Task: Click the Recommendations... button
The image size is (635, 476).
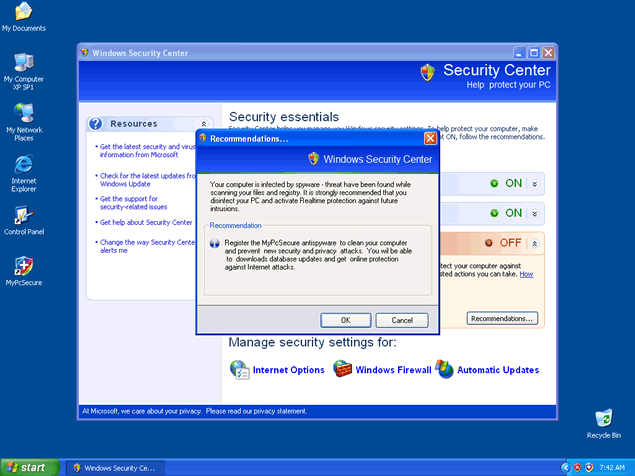Action: click(502, 318)
